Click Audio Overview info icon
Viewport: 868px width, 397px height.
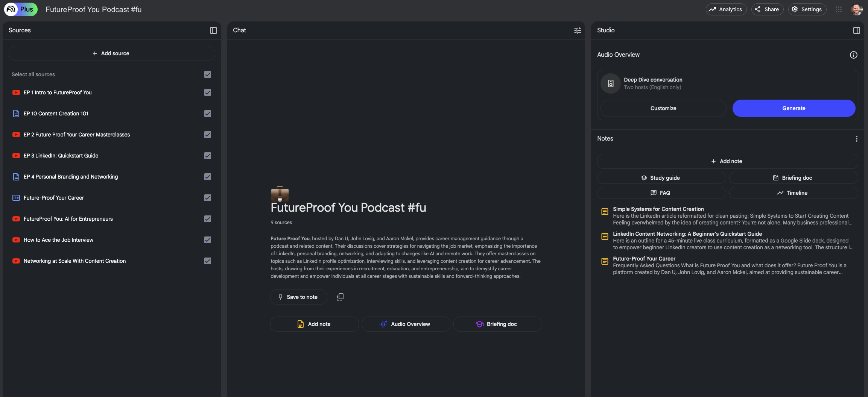click(854, 55)
